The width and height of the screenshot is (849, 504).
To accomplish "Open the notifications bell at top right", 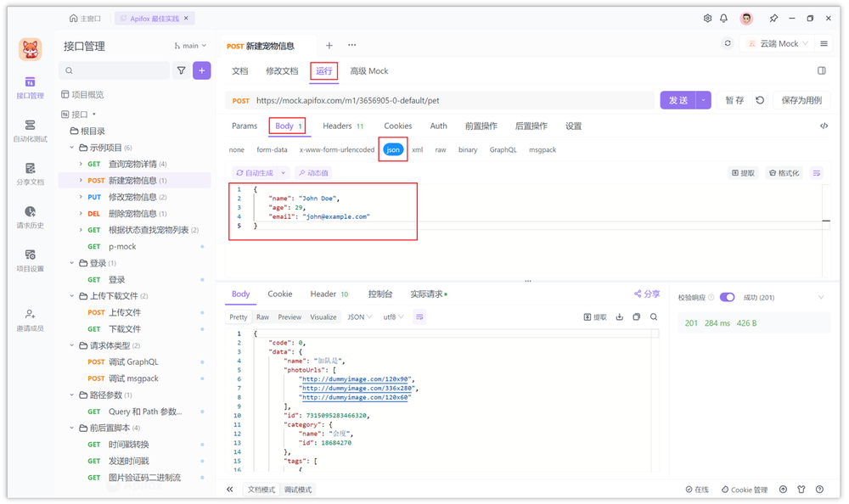I will (x=725, y=18).
